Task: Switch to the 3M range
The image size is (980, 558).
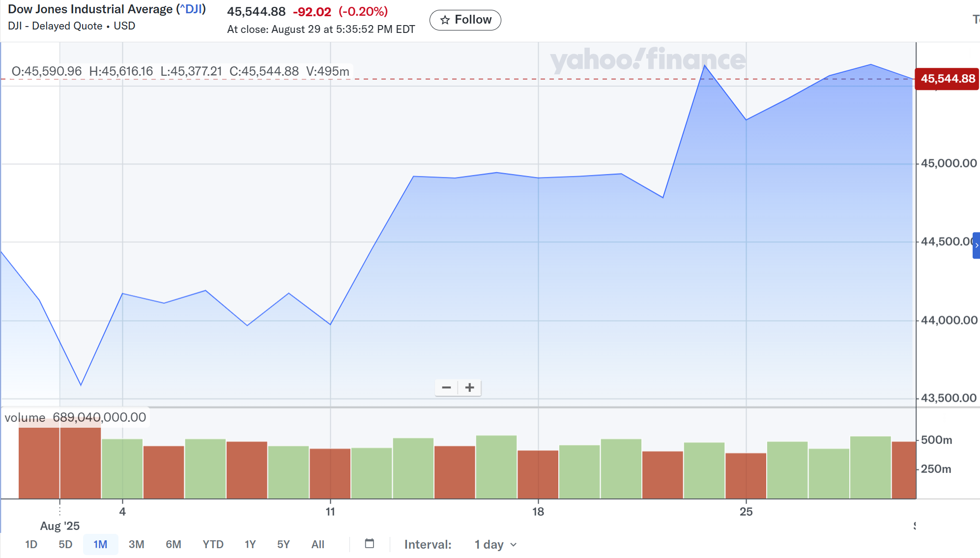Action: pyautogui.click(x=136, y=545)
